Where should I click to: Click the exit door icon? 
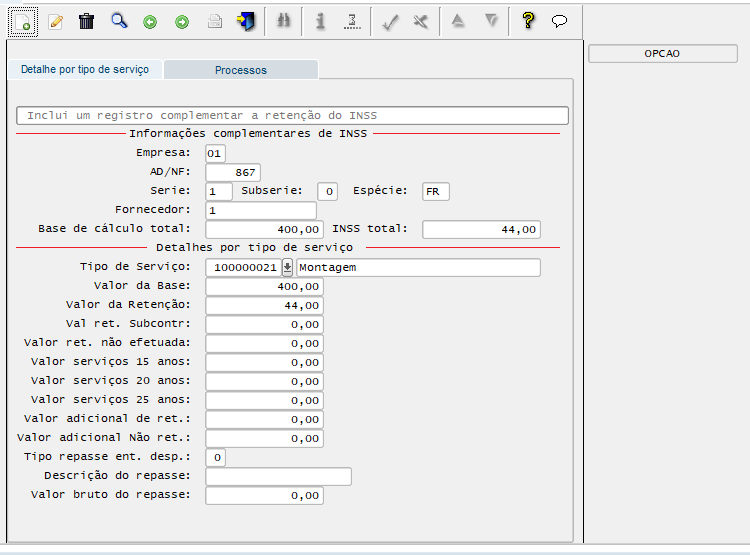pos(246,22)
